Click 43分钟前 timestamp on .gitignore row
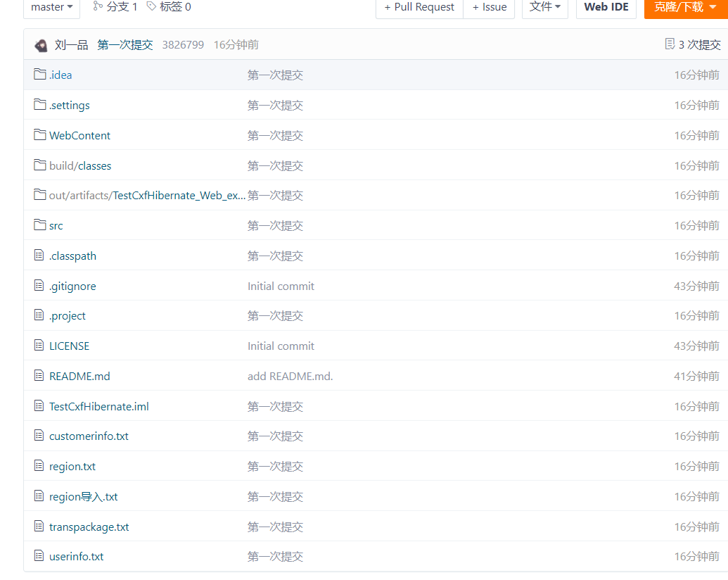 coord(696,286)
